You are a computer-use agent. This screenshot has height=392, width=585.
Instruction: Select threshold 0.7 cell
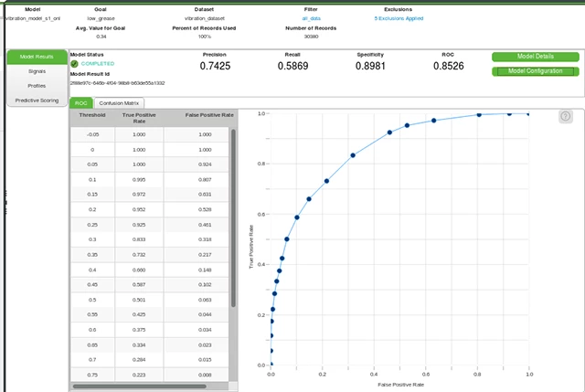pos(92,360)
